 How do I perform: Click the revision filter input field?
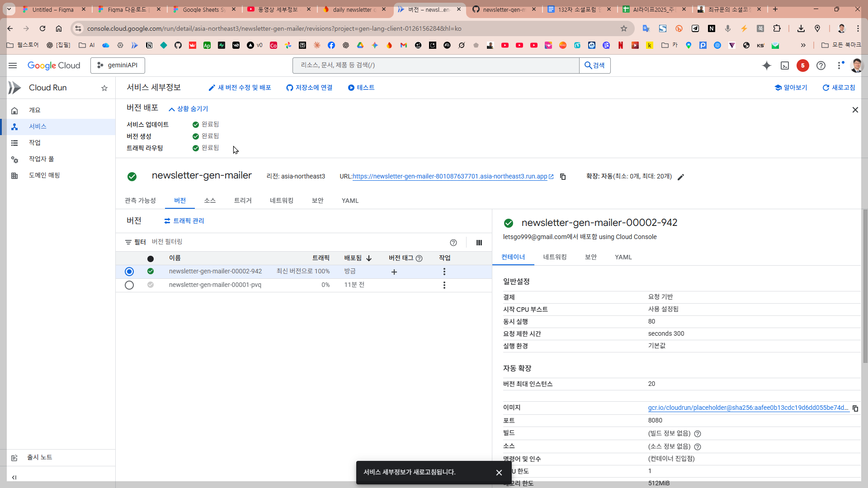coord(271,242)
